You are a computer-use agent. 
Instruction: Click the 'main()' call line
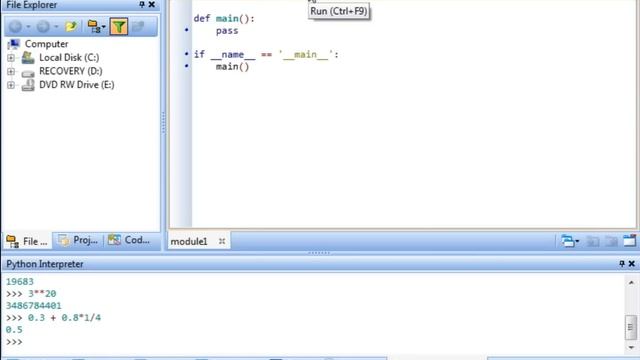(232, 67)
